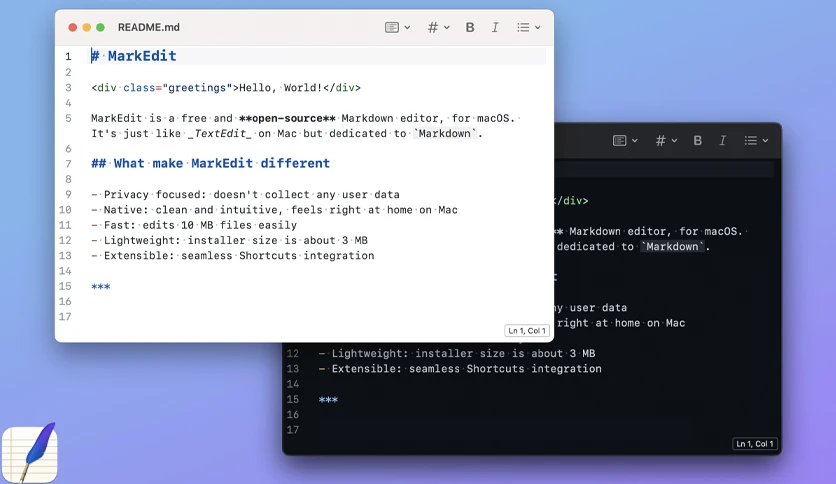Open the MarkEdit quill app icon
This screenshot has height=484, width=836.
(x=30, y=453)
